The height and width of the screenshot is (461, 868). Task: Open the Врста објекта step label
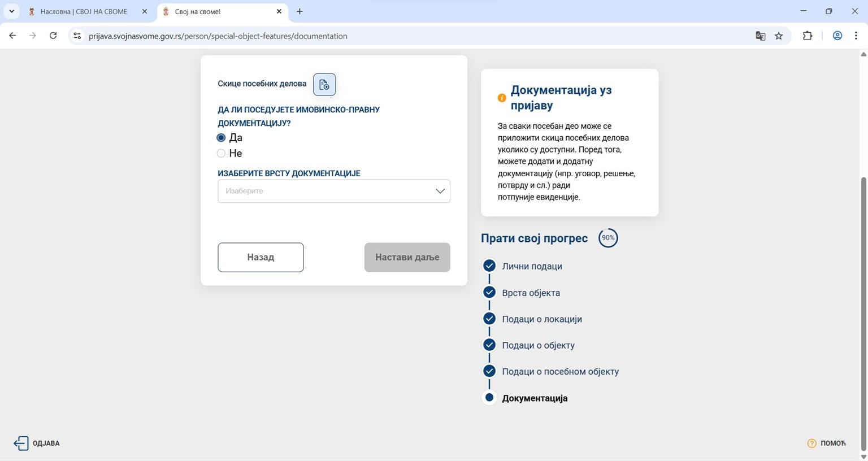pos(531,293)
